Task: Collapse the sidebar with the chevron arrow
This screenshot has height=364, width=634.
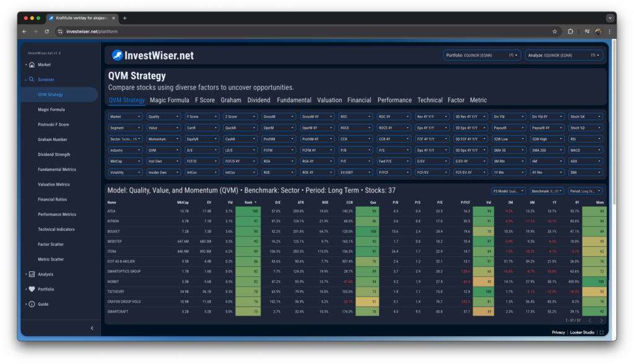Action: tap(92, 328)
